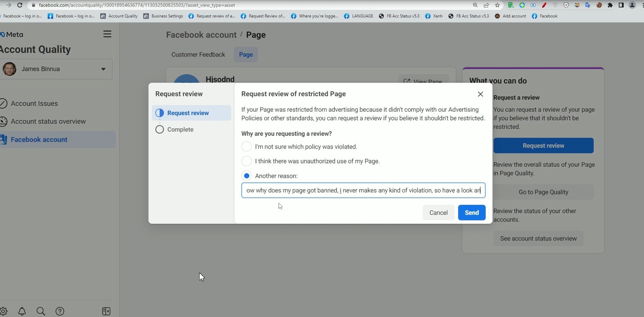Screen dimensions: 644x317
Task: Click the Send button
Action: 472,212
